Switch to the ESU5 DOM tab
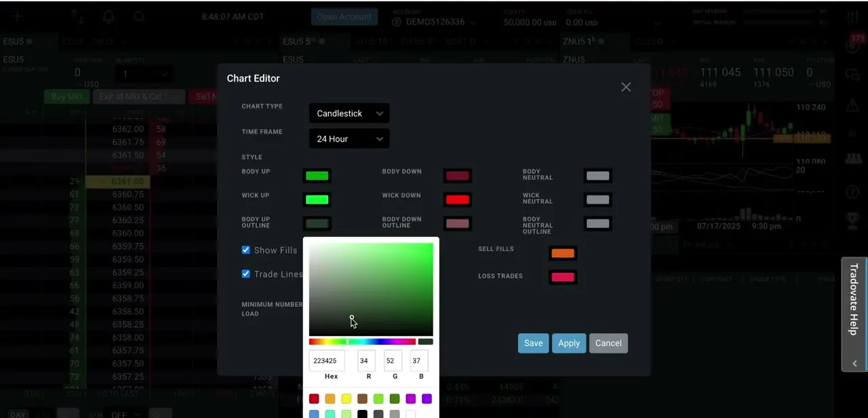Viewport: 868px width, 418px height. [17, 41]
